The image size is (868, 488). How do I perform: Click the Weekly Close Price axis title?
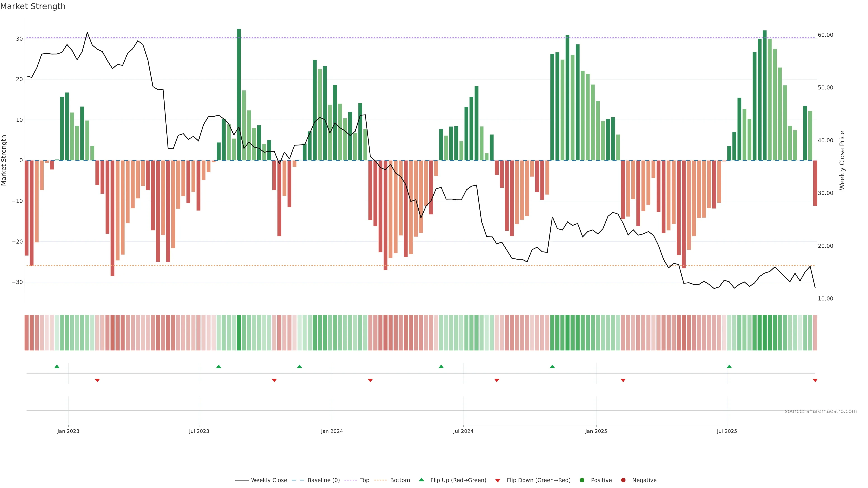[842, 160]
